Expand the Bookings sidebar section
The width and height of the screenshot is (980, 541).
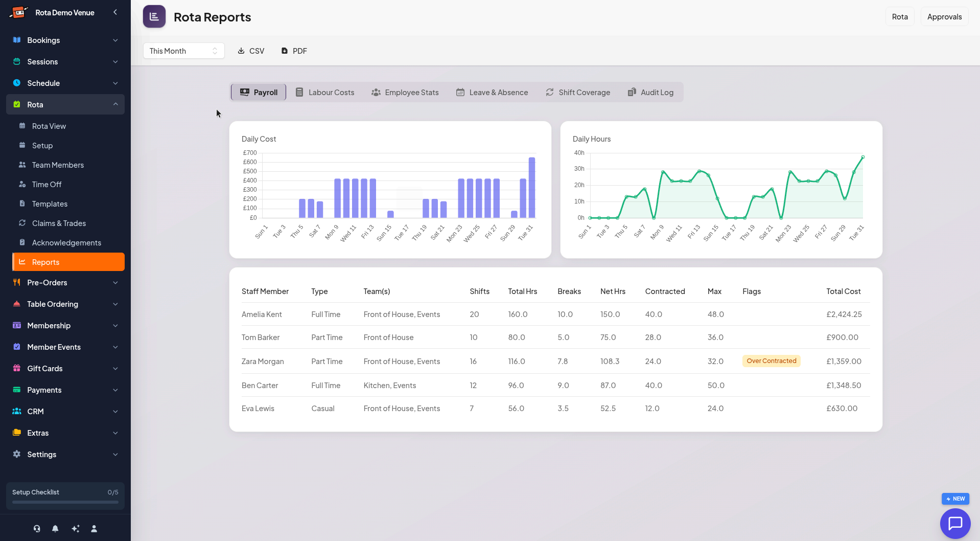click(65, 40)
